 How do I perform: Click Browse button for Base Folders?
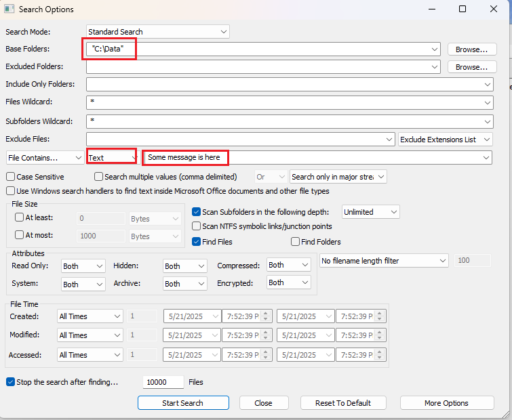click(x=472, y=49)
